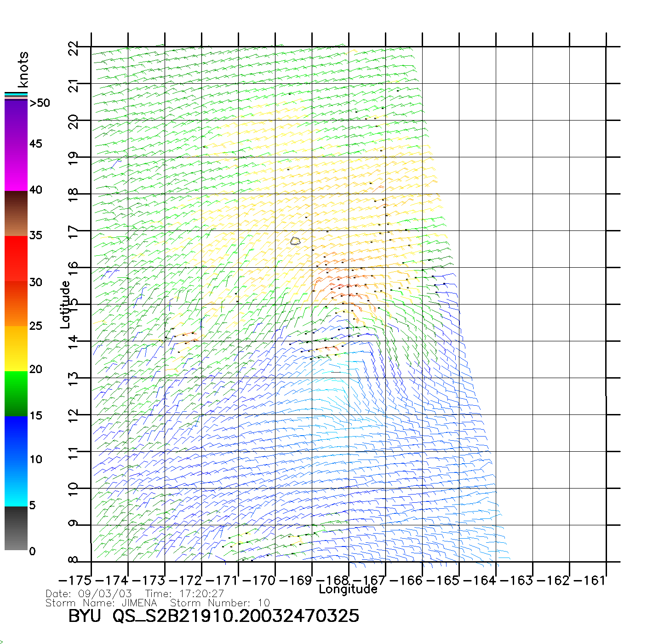The height and width of the screenshot is (644, 653).
Task: Click the 'knots' legend unit label
Action: click(x=23, y=70)
